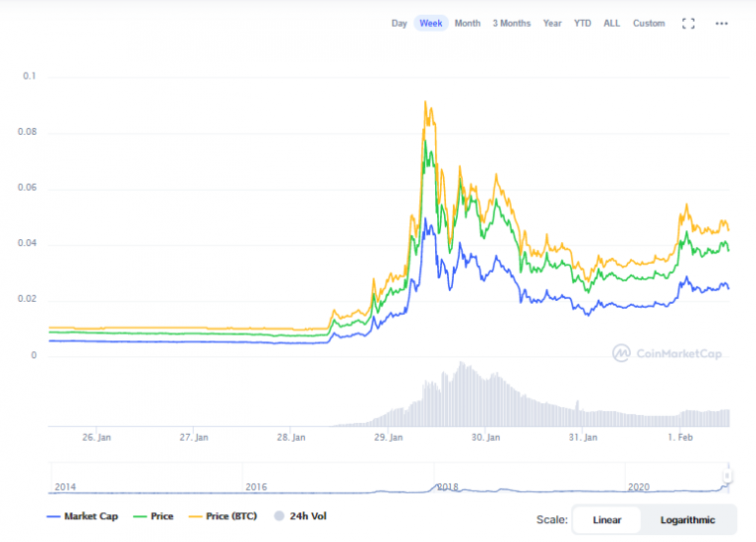Grab the range navigator right handle

[x=727, y=476]
